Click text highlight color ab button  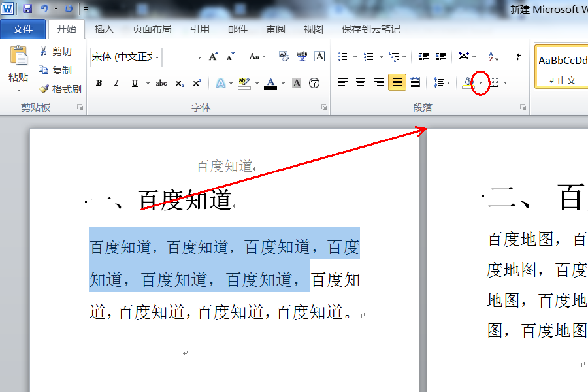click(x=244, y=83)
